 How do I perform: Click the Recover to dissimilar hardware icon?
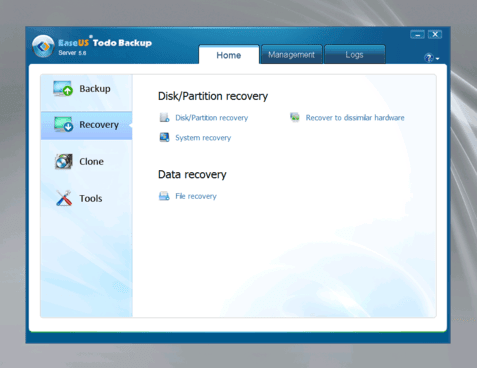click(x=295, y=117)
